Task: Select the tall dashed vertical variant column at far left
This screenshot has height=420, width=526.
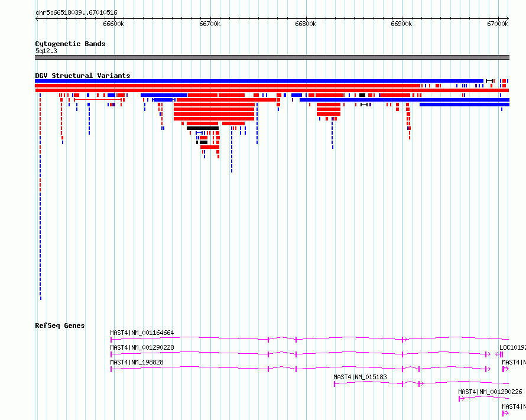Action: click(x=40, y=197)
